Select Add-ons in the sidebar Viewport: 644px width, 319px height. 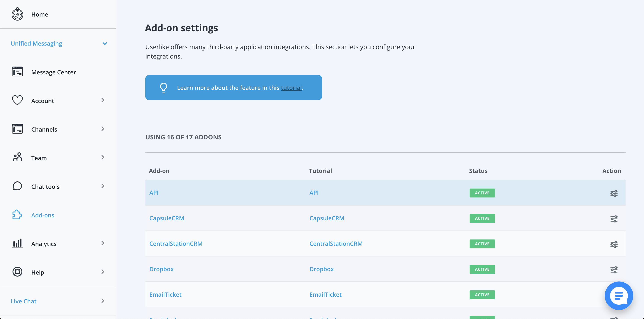click(x=43, y=215)
